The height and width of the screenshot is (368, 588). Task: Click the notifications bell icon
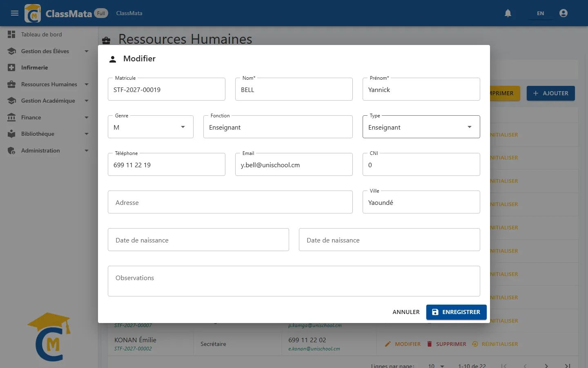[x=508, y=13]
